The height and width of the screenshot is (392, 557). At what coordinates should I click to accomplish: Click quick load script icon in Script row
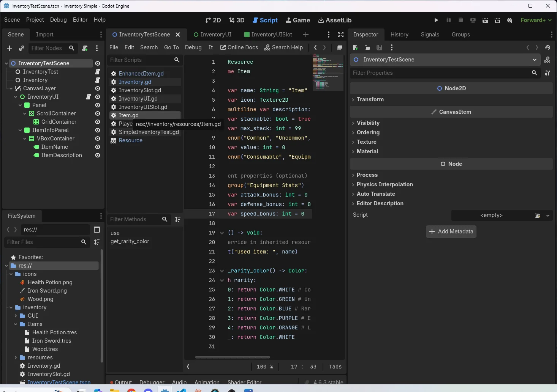point(538,216)
